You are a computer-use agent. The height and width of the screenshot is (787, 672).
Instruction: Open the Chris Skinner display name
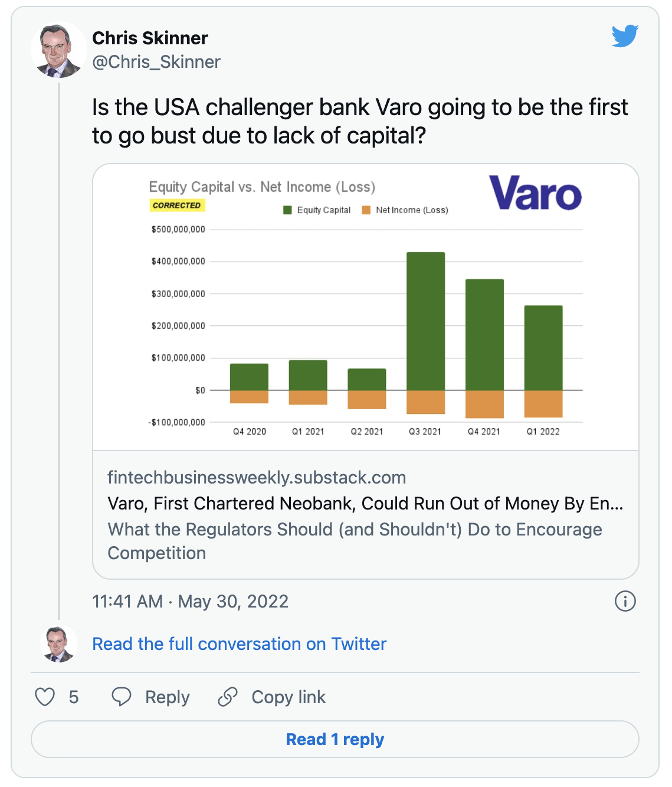coord(150,38)
